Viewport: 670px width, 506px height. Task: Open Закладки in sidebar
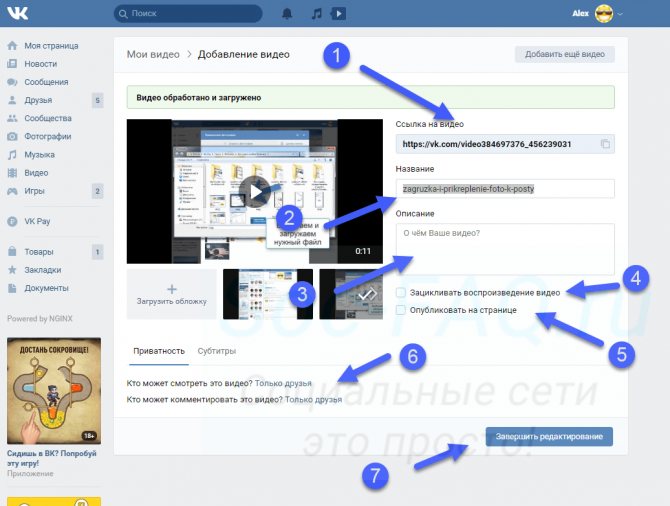coord(43,270)
